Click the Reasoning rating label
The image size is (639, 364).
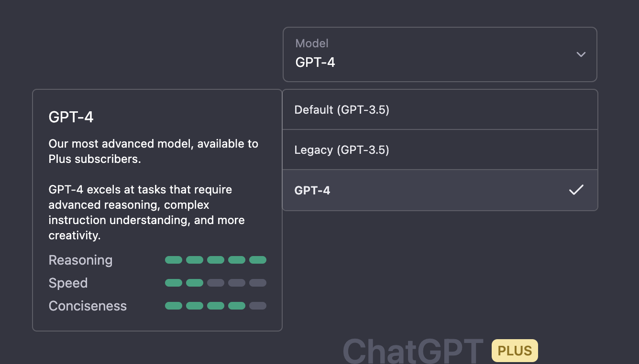(80, 260)
